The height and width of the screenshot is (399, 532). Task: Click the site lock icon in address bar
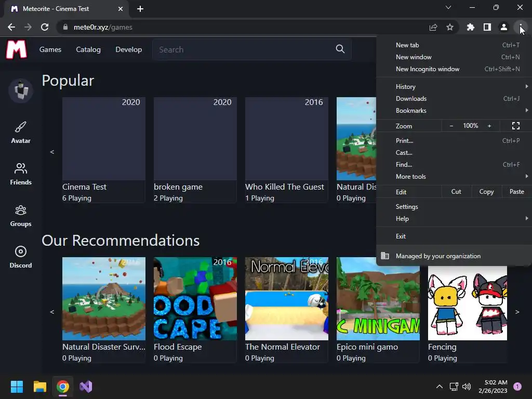(x=65, y=27)
